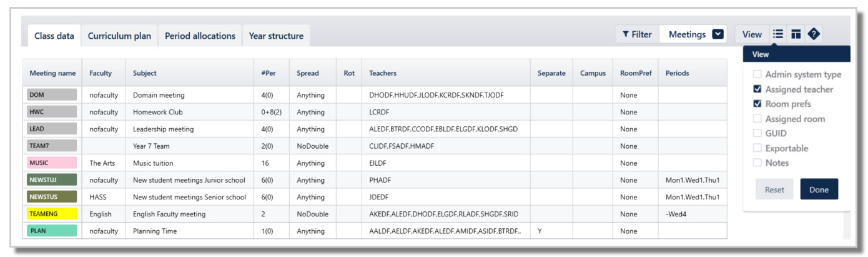
Task: Expand the Meetings dropdown arrow
Action: click(718, 34)
